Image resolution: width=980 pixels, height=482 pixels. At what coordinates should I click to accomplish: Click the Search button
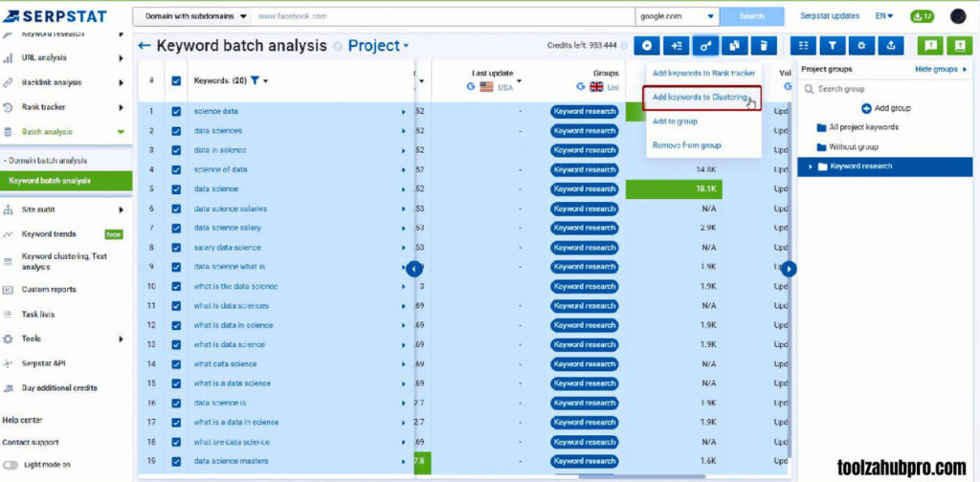coord(752,16)
